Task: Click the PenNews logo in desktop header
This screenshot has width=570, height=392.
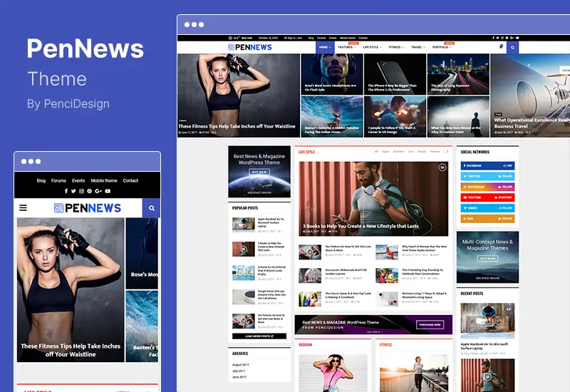Action: pos(250,47)
